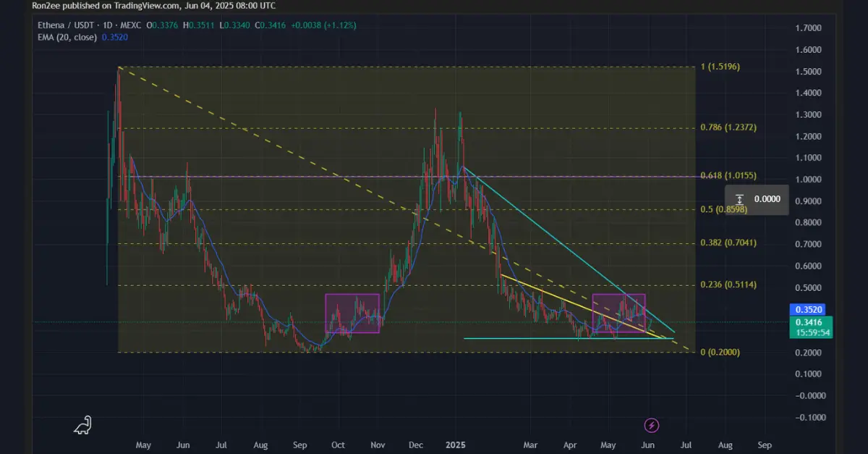Screen dimensions: 868x454
Task: Select the EMA (20, close) indicator legend
Action: tap(67, 37)
